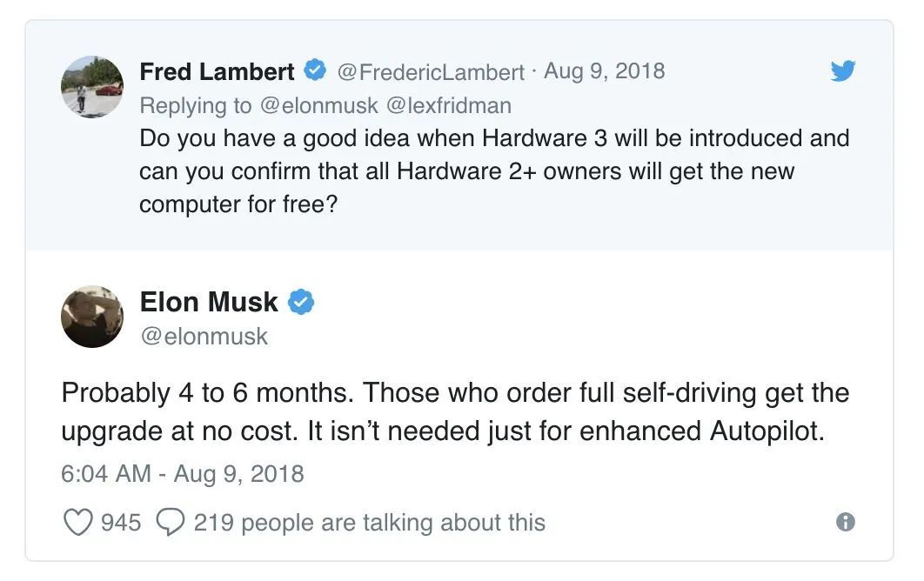Click the 945 likes count
924x581 pixels.
[x=121, y=523]
